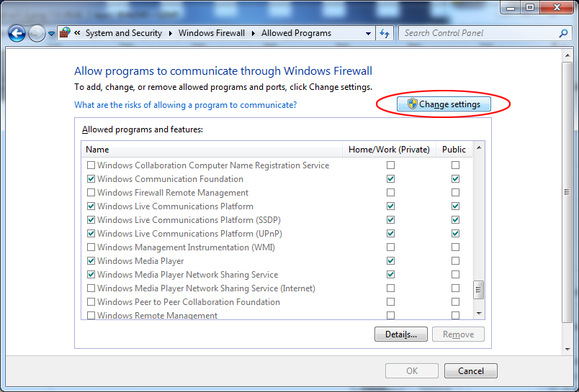Expand arrow after System and Security

point(170,33)
